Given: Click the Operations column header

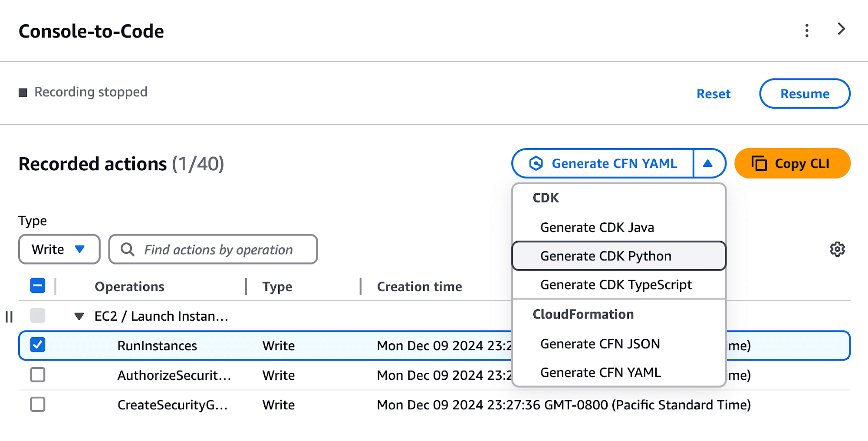Looking at the screenshot, I should click(x=129, y=287).
